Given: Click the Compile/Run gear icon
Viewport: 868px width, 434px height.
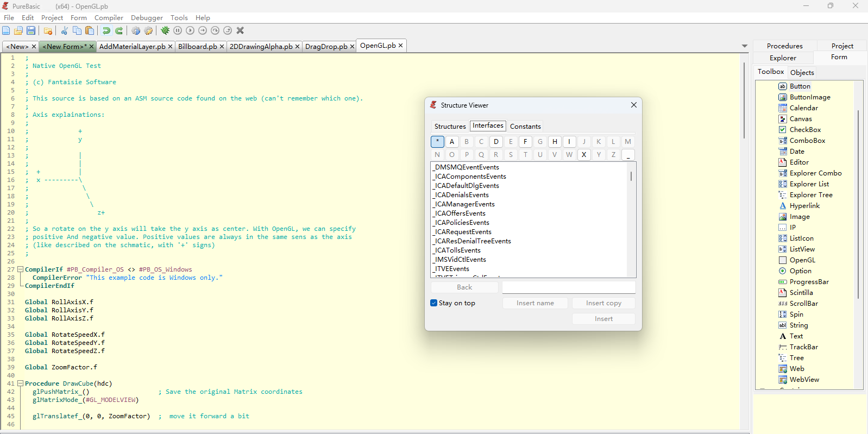Looking at the screenshot, I should point(136,31).
